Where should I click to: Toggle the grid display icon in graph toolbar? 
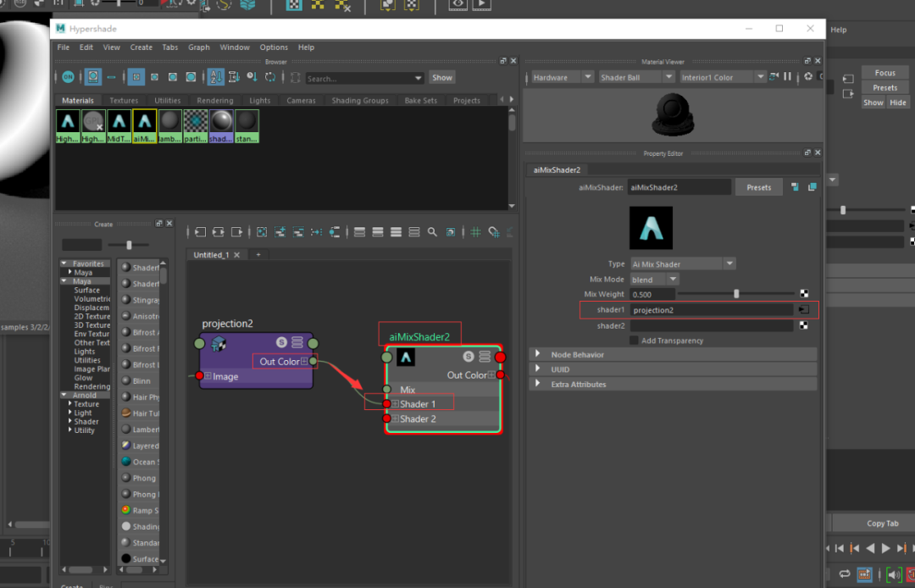coord(475,232)
